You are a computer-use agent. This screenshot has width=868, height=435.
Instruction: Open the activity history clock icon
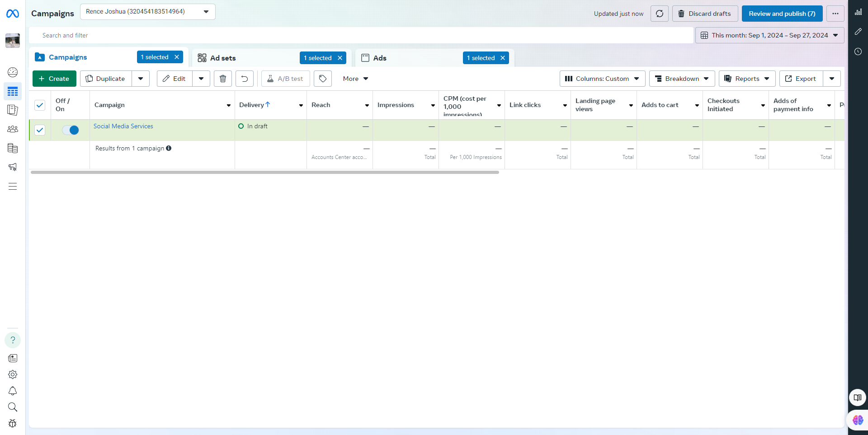click(x=858, y=51)
